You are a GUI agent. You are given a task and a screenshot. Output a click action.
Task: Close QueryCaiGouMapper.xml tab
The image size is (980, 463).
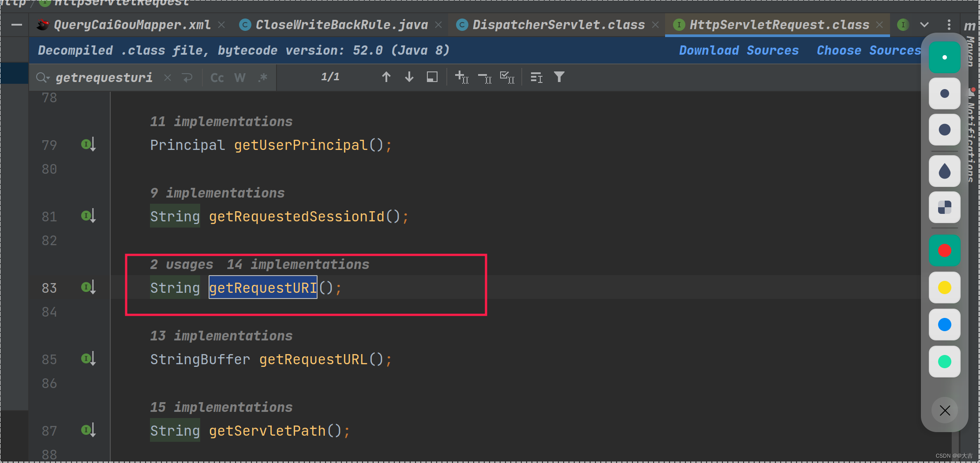click(221, 25)
